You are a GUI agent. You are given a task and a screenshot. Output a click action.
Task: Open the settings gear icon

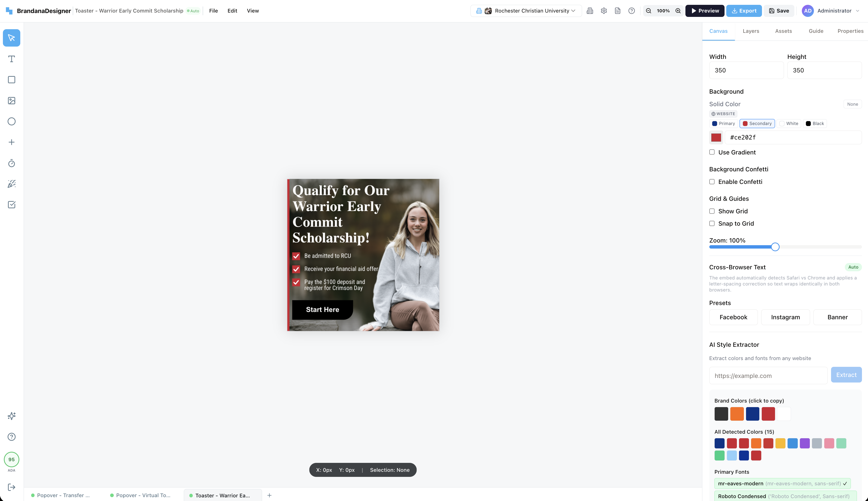[604, 11]
